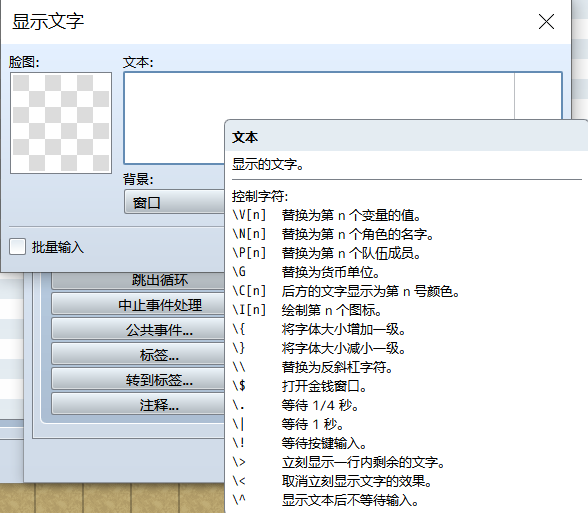Click the \P[n] control code line
Viewport: 588px width, 513px height.
[x=327, y=253]
